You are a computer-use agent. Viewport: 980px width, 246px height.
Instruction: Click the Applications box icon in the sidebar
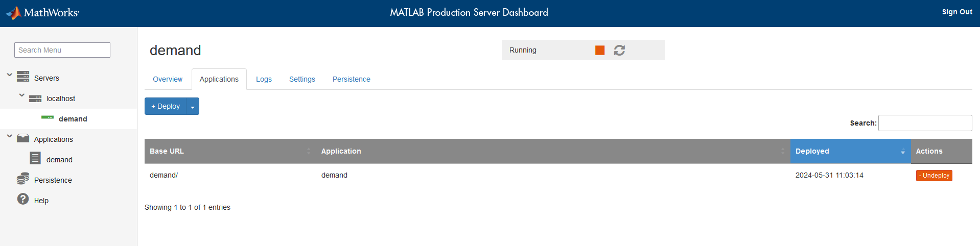23,138
